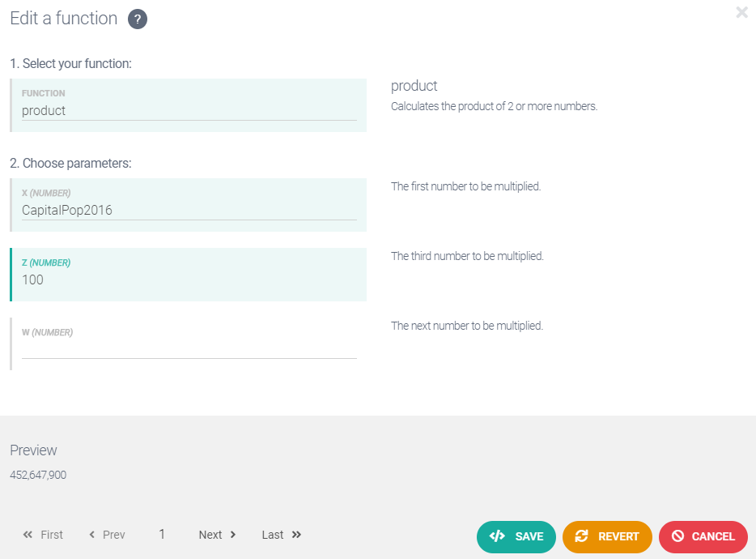756x559 pixels.
Task: Return to the First preview record
Action: 44,535
